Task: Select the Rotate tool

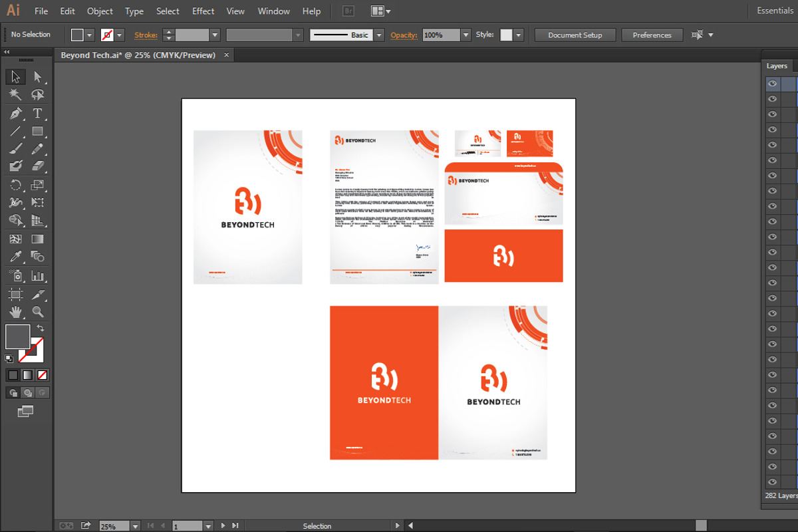Action: click(15, 185)
